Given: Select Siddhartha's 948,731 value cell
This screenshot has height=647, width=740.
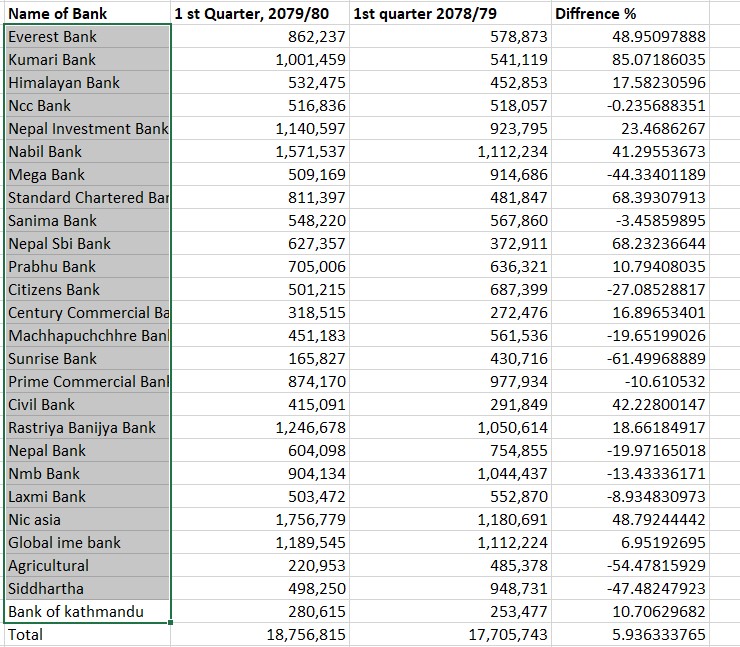Looking at the screenshot, I should coord(450,589).
